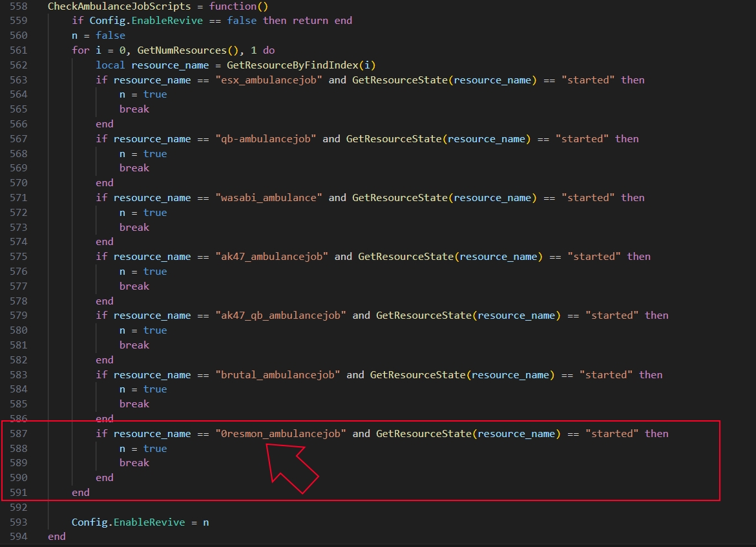Click the "for" loop keyword
This screenshot has width=756, height=547.
click(x=80, y=50)
